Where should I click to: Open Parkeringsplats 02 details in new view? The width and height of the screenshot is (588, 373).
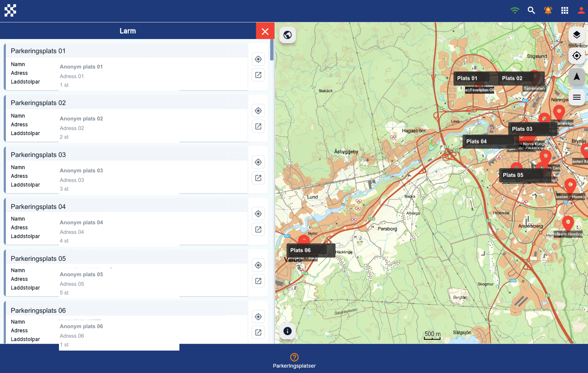pyautogui.click(x=258, y=126)
